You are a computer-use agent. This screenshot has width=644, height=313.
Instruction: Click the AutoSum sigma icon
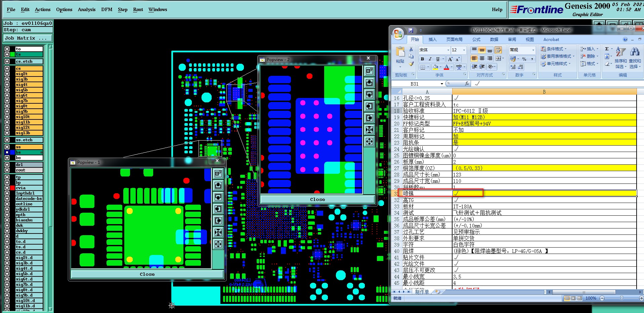pyautogui.click(x=607, y=49)
